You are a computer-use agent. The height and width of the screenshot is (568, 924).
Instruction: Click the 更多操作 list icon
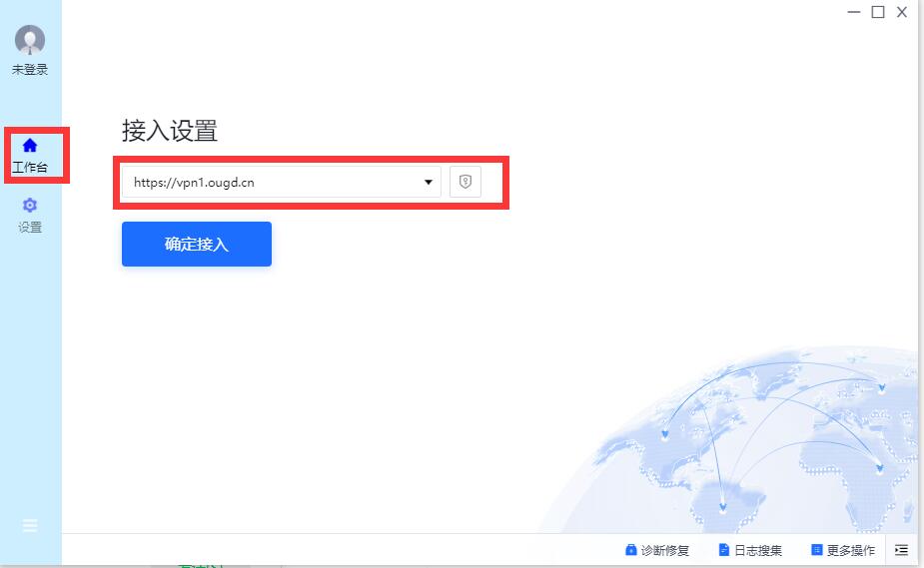(x=816, y=550)
